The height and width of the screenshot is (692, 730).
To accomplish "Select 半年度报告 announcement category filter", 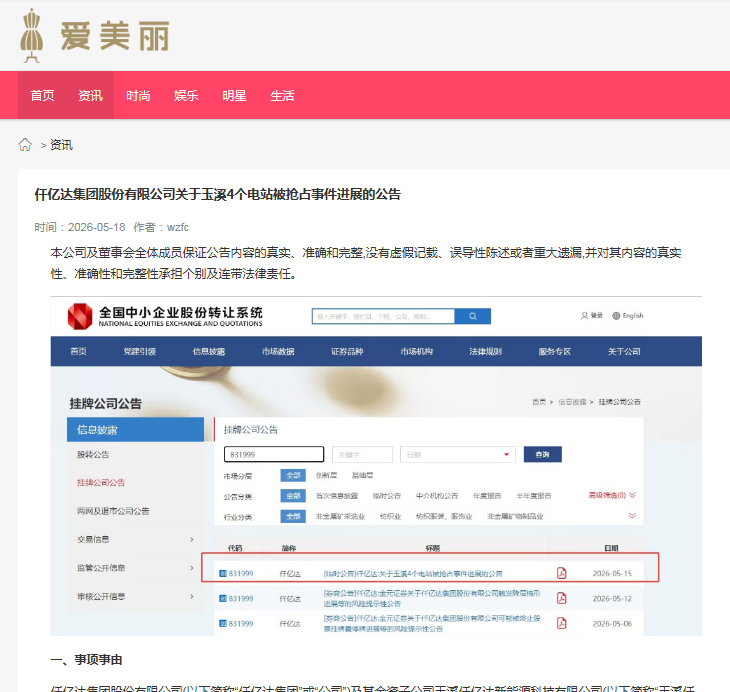I will tap(534, 496).
